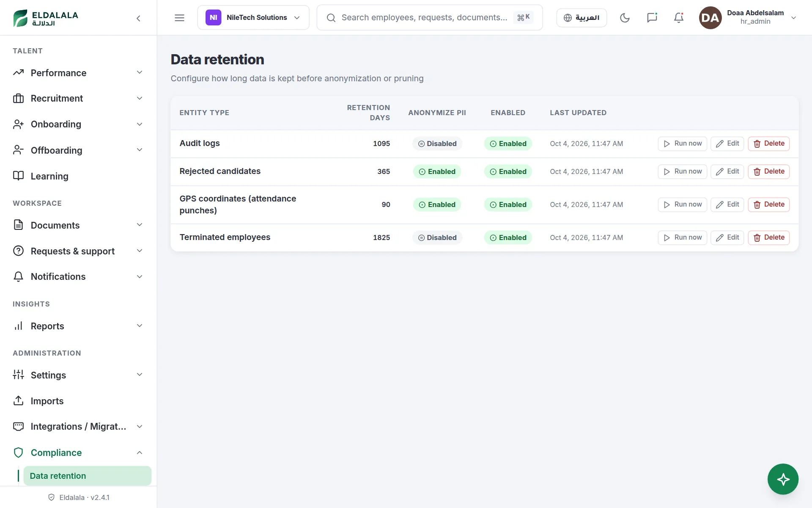Toggle Anonymize PII badge for Audit logs
Screen dimensions: 812x508
[437, 144]
